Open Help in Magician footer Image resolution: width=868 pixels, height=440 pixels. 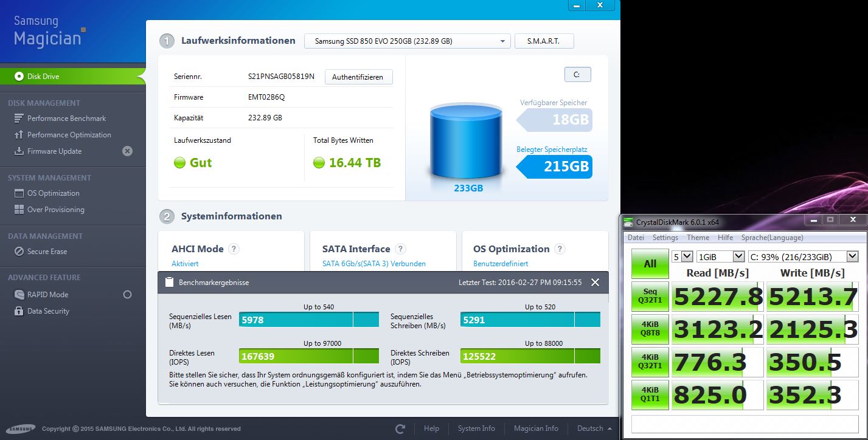pyautogui.click(x=431, y=428)
